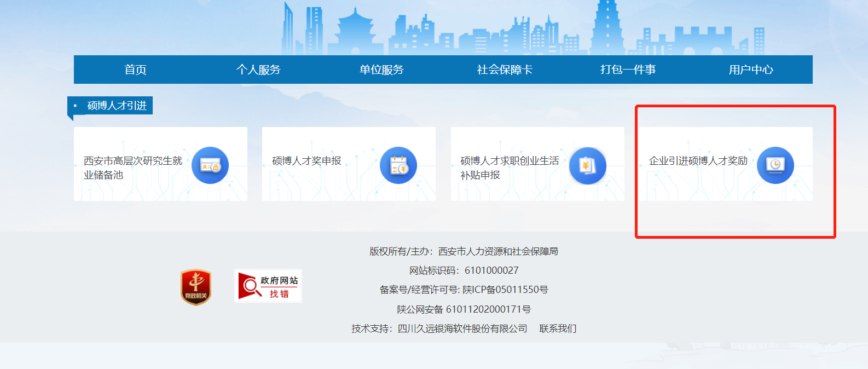Click the calendar icon on 硕博人才奖申报
The width and height of the screenshot is (868, 369).
point(398,165)
